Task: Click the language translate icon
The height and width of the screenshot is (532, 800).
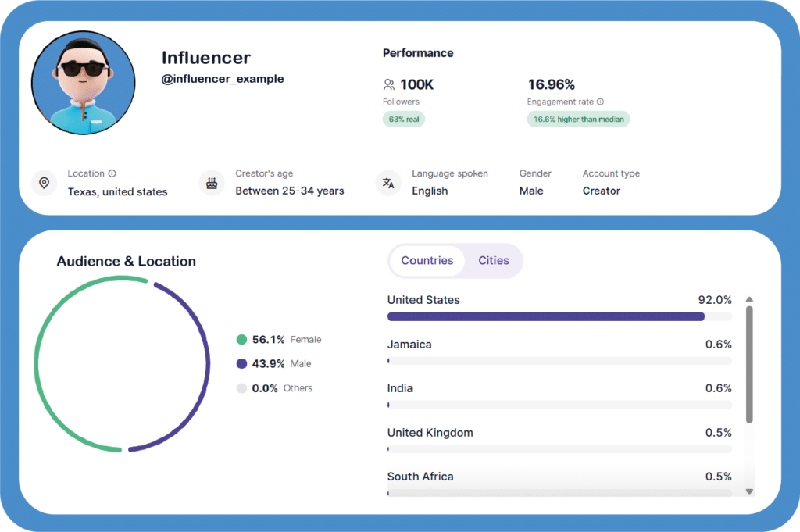Action: pyautogui.click(x=388, y=183)
